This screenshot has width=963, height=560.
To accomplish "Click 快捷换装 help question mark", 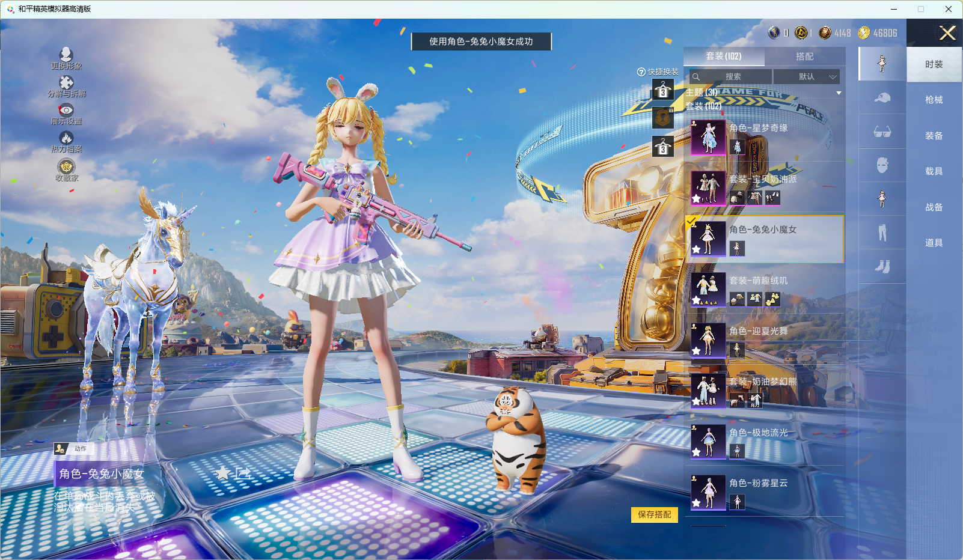I will pos(641,72).
